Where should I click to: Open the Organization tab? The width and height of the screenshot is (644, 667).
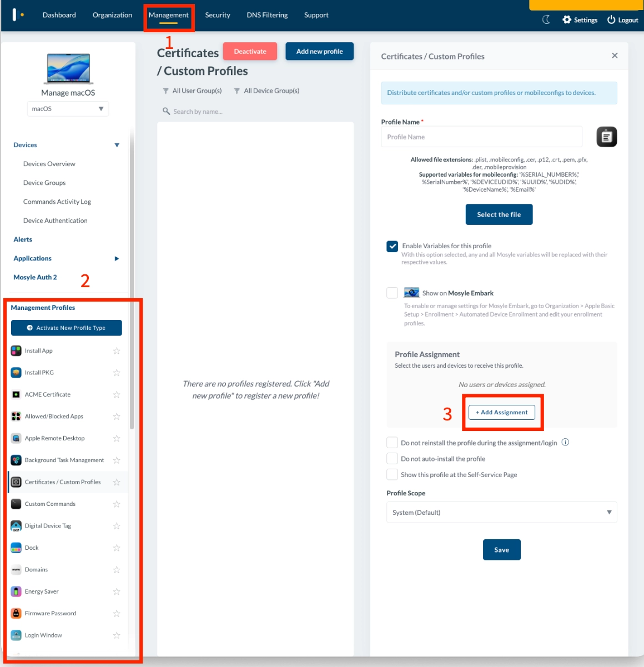point(112,15)
